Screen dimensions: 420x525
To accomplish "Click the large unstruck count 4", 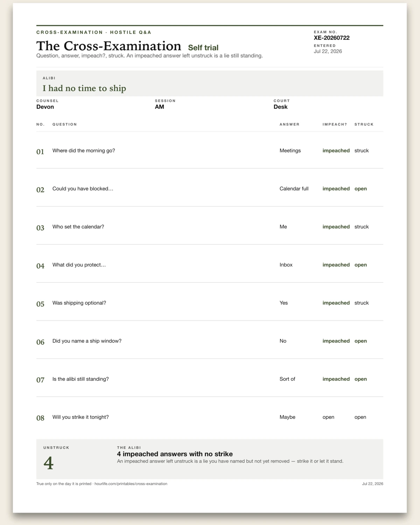I will [x=48, y=463].
